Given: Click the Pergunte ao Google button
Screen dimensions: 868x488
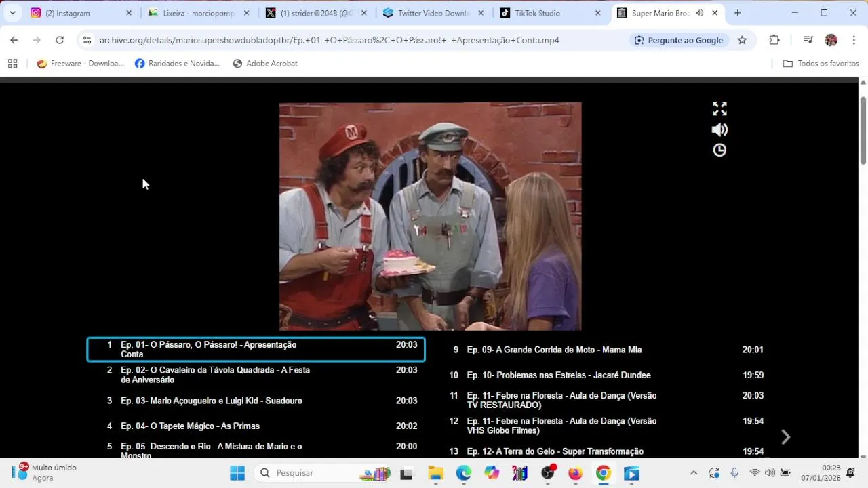Looking at the screenshot, I should click(x=678, y=40).
